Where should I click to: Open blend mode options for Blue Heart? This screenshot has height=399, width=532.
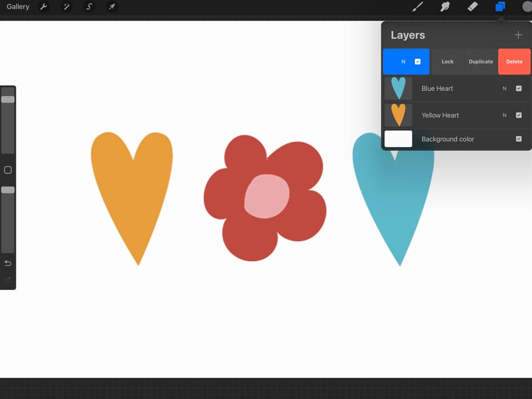(504, 88)
